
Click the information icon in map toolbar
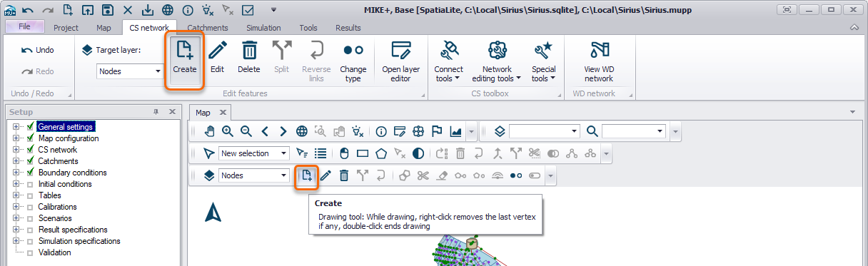381,131
